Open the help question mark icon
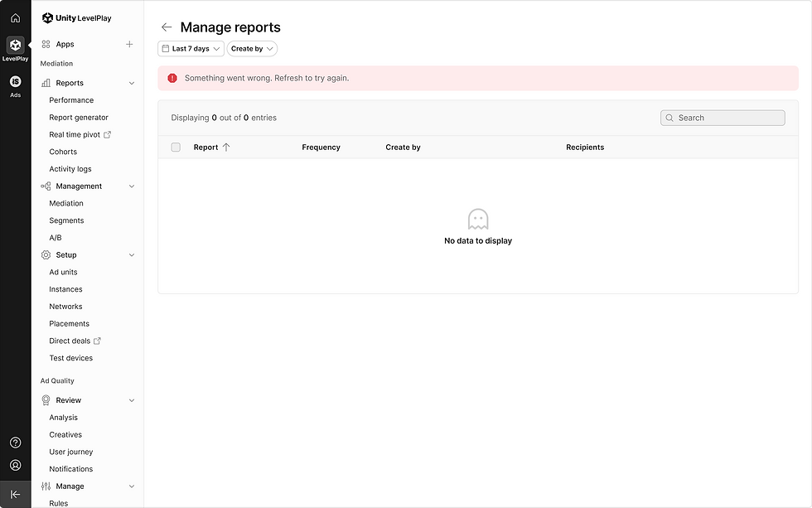 pyautogui.click(x=16, y=443)
